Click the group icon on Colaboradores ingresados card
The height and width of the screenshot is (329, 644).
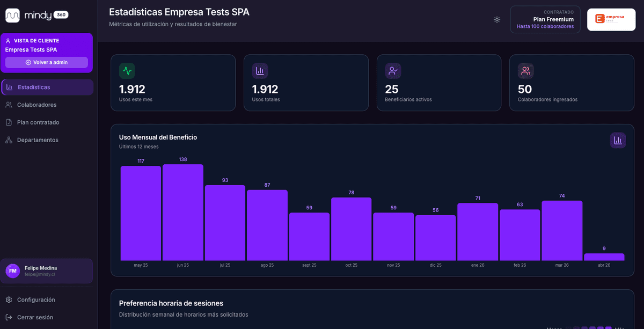point(525,70)
